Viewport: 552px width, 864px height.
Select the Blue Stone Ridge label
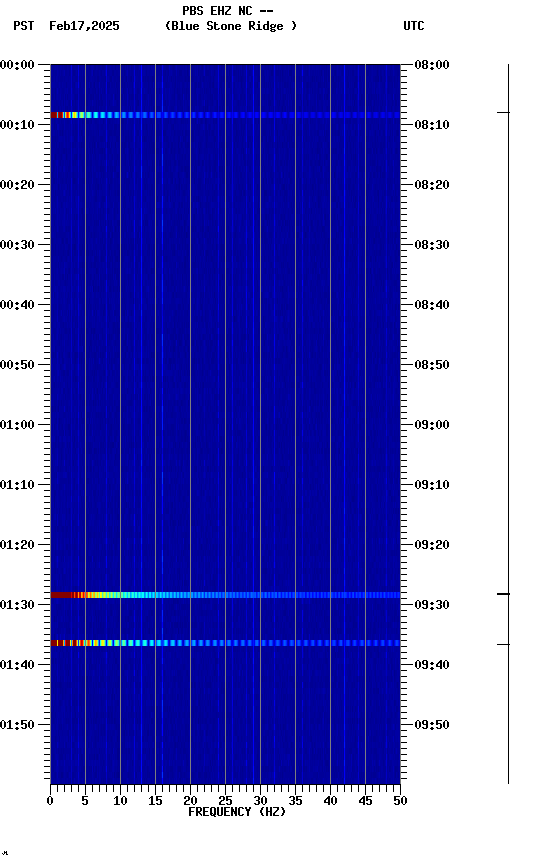point(230,26)
